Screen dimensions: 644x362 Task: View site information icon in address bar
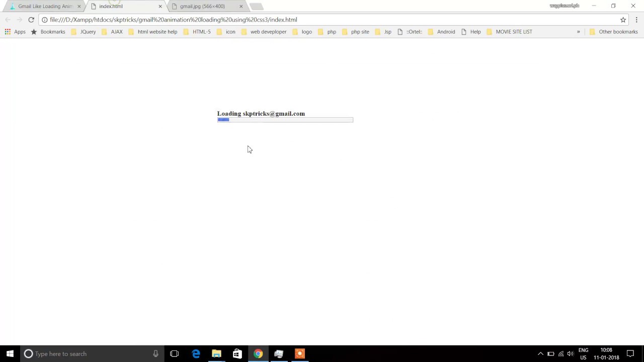click(44, 20)
